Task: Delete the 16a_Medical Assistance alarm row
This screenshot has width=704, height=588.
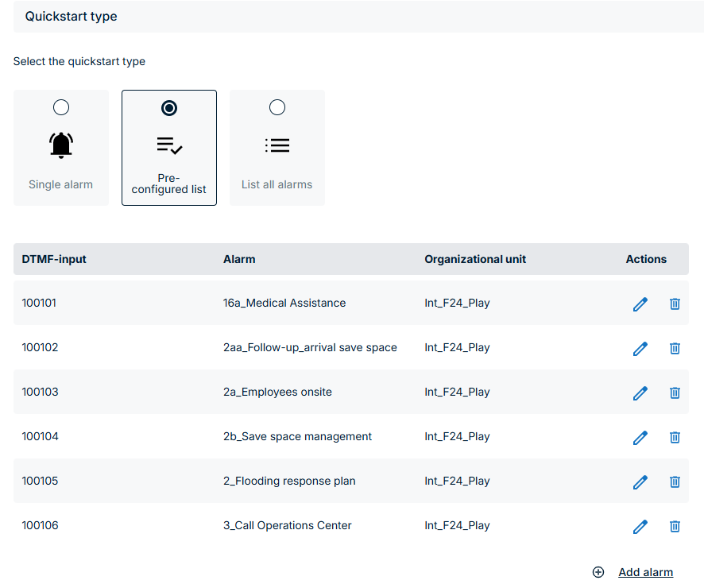Action: 675,304
